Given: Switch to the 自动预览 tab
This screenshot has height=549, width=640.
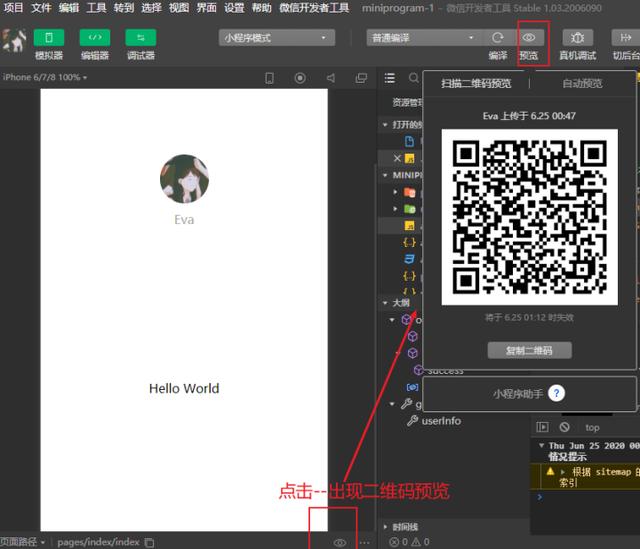Looking at the screenshot, I should coord(582,83).
